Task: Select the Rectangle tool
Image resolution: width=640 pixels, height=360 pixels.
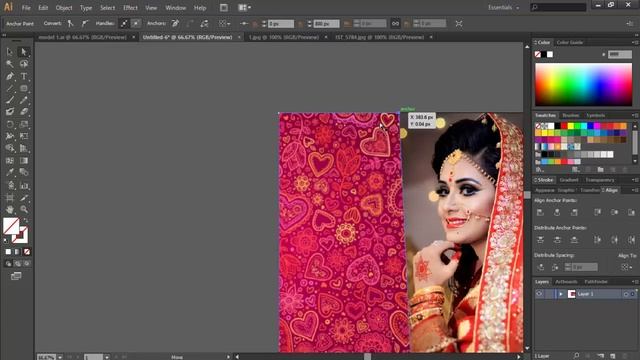Action: (24, 88)
